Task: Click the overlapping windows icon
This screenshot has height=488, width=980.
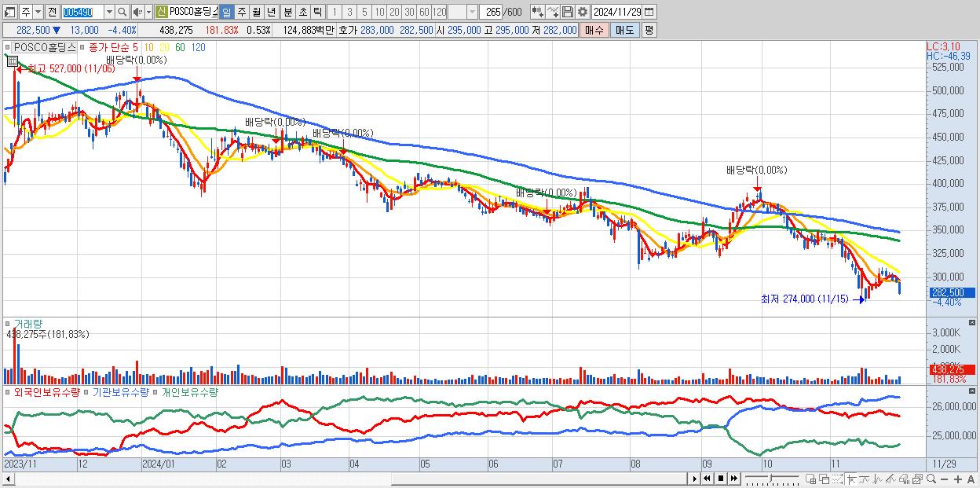Action: tap(824, 479)
